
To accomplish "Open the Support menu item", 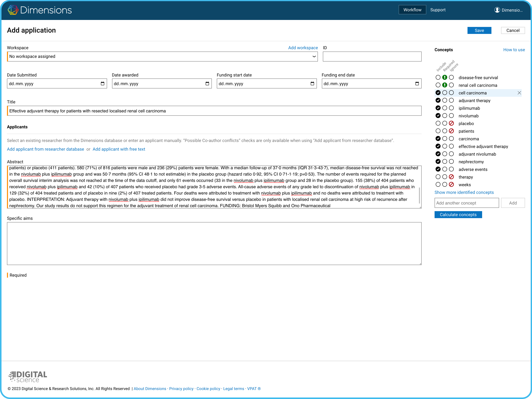I will 438,10.
